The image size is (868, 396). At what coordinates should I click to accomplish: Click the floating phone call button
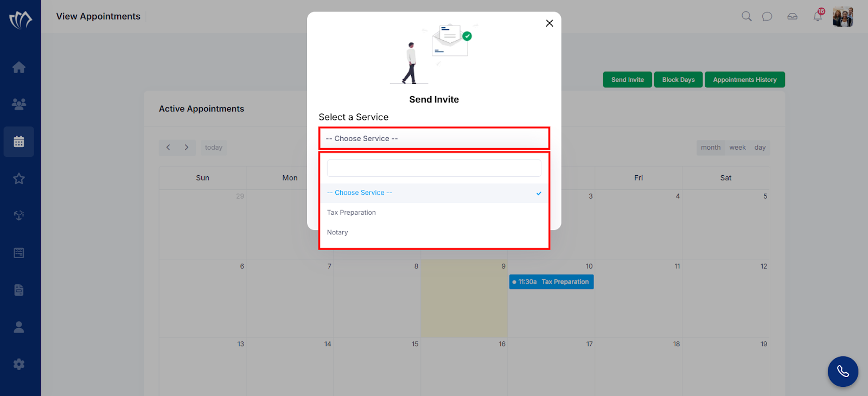point(843,372)
